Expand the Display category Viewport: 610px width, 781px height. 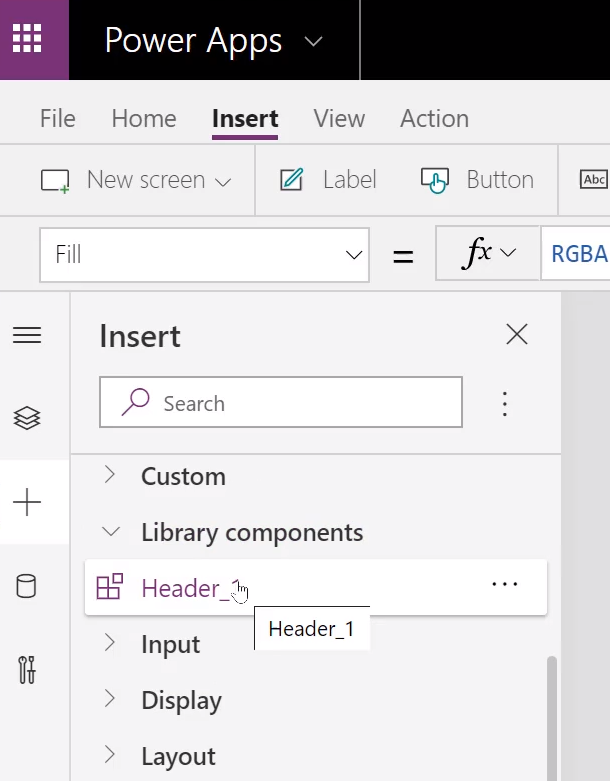[x=111, y=699]
